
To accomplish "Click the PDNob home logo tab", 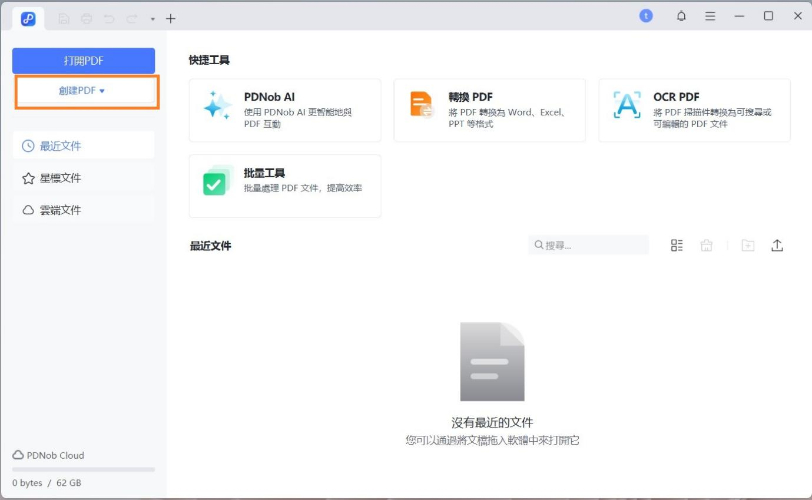I will 28,18.
